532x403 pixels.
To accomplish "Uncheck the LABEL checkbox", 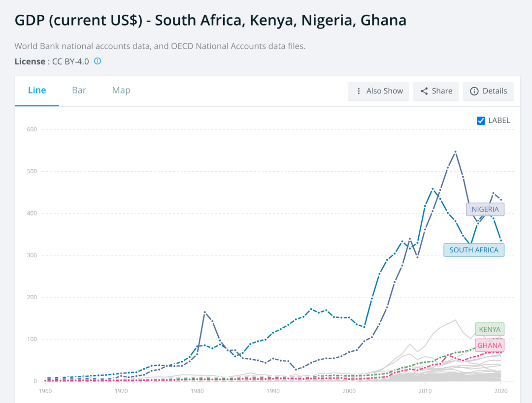I will (x=481, y=121).
